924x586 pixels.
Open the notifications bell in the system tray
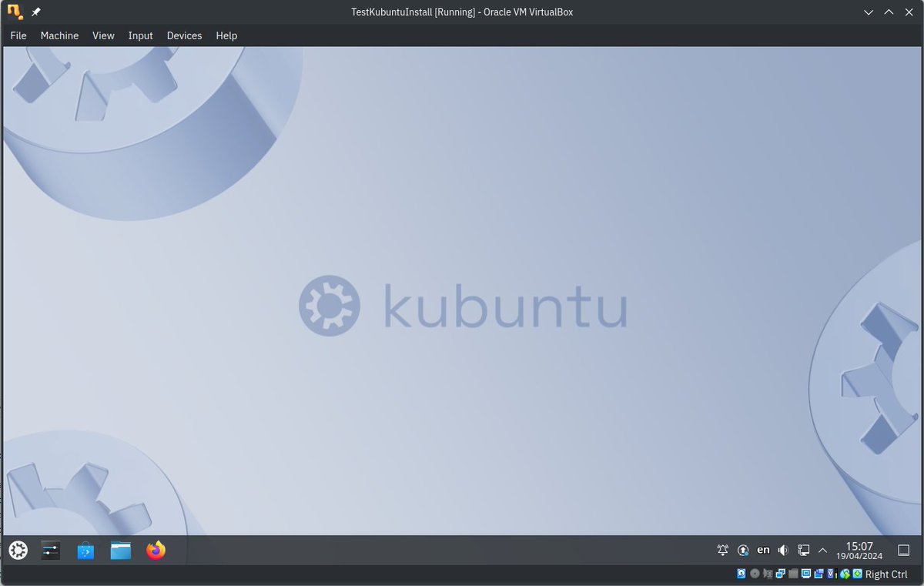coord(722,550)
